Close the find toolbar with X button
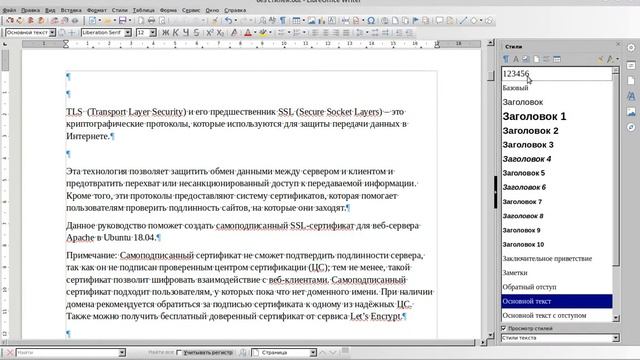This screenshot has width=640, height=360. [10, 352]
